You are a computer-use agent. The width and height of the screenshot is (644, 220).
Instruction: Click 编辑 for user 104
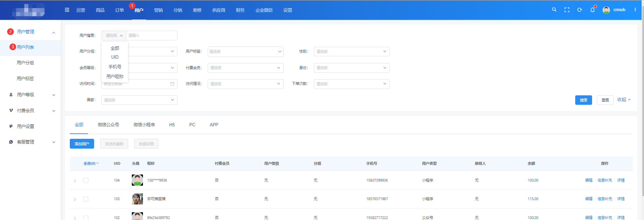coord(589,181)
